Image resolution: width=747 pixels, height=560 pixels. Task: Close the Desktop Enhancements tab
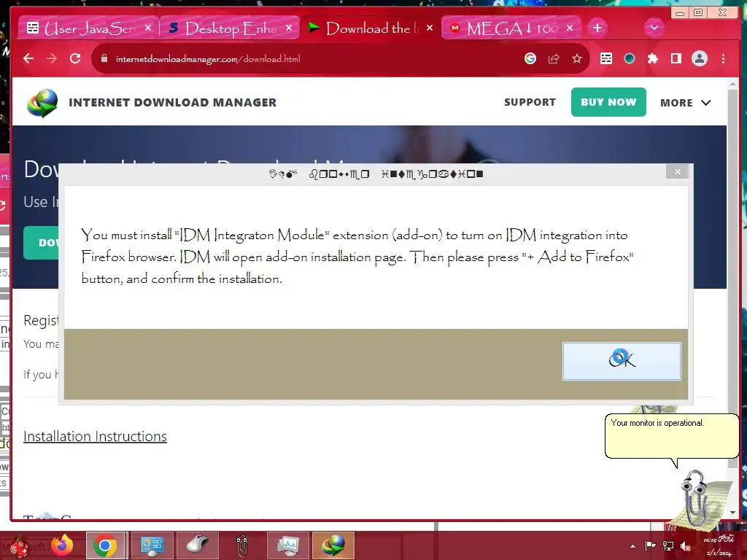tap(289, 28)
